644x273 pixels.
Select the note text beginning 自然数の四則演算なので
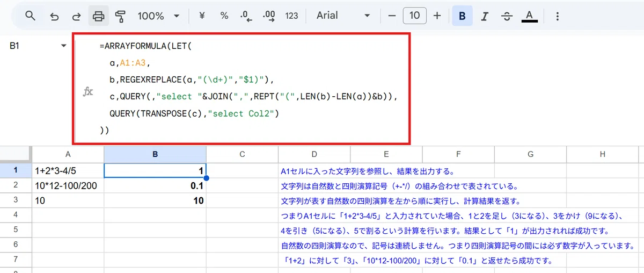458,246
